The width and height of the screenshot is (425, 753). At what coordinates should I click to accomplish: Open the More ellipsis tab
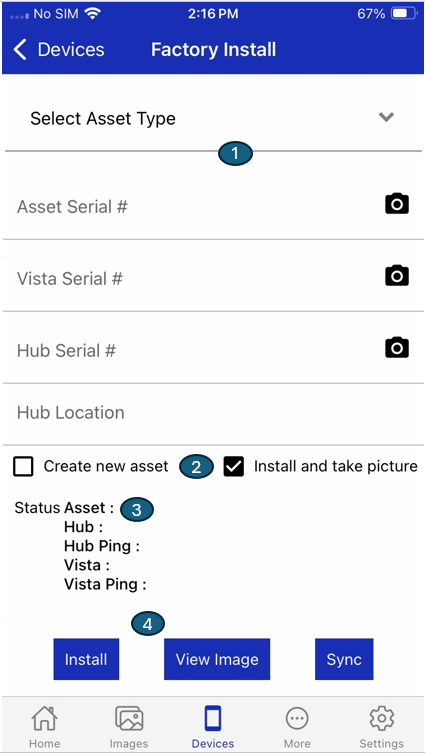tap(297, 719)
